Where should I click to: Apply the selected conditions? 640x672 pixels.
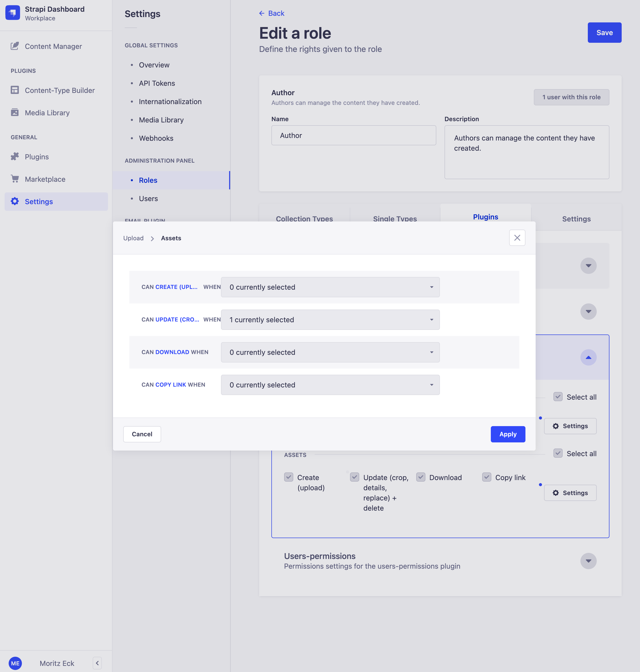click(508, 434)
